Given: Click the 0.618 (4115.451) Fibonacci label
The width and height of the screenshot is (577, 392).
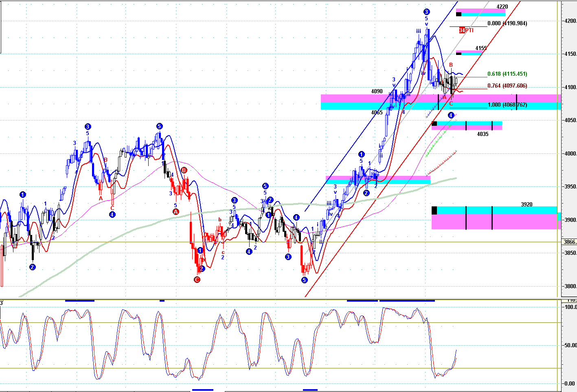Looking at the screenshot, I should coord(507,74).
